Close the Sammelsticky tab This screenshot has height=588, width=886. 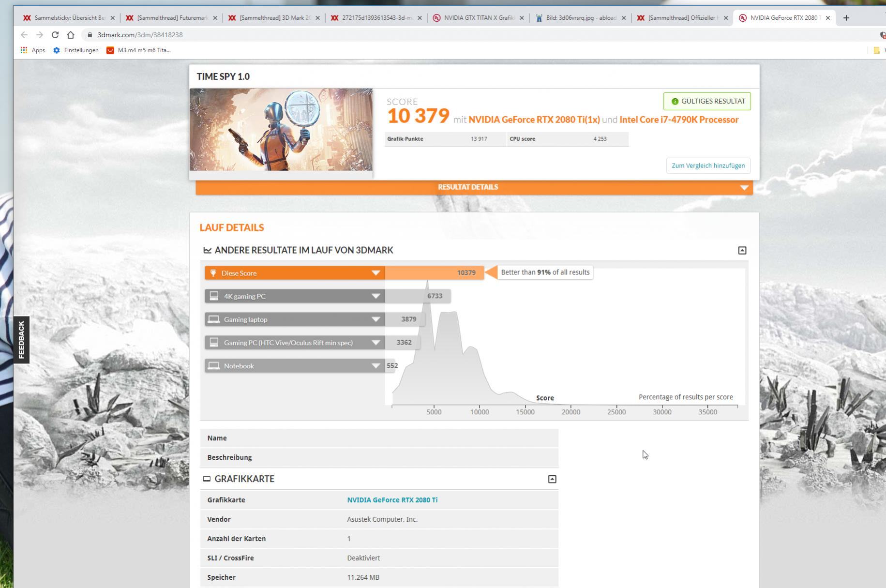(113, 18)
